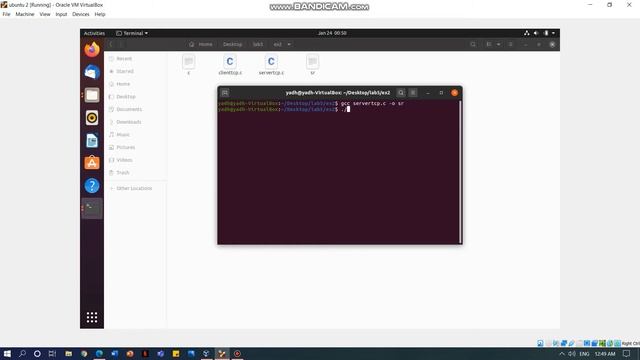
Task: Open the Terminal hamburger menu
Action: click(x=413, y=93)
